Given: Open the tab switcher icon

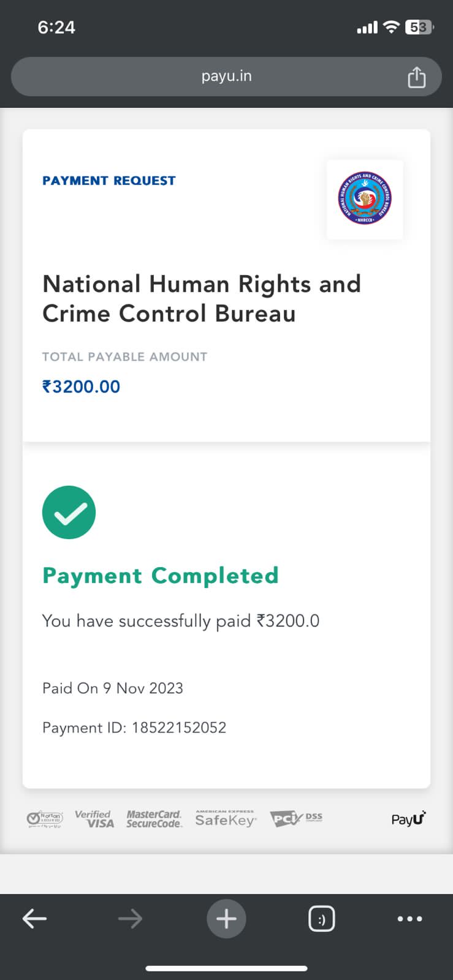Looking at the screenshot, I should (x=322, y=919).
